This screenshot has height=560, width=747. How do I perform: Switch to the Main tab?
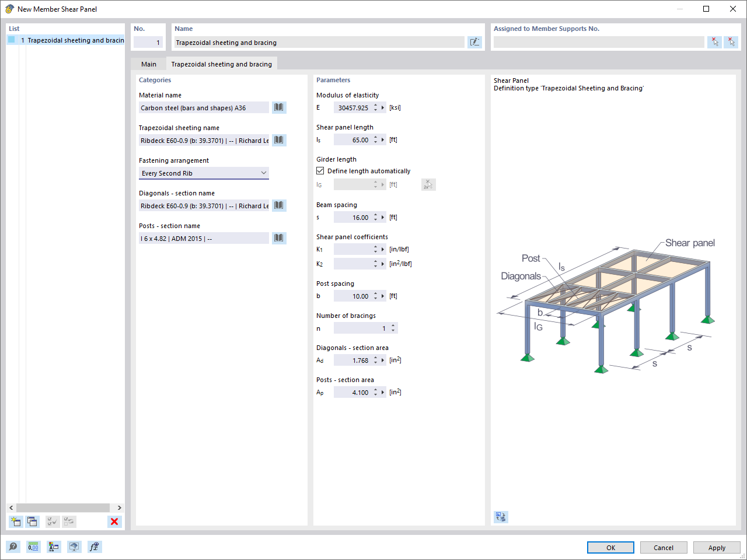click(148, 64)
